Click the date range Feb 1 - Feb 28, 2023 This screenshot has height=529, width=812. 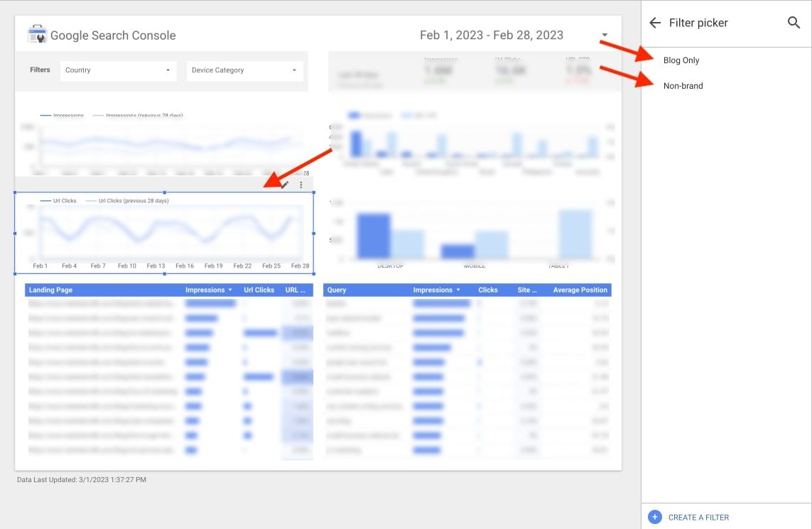coord(491,35)
